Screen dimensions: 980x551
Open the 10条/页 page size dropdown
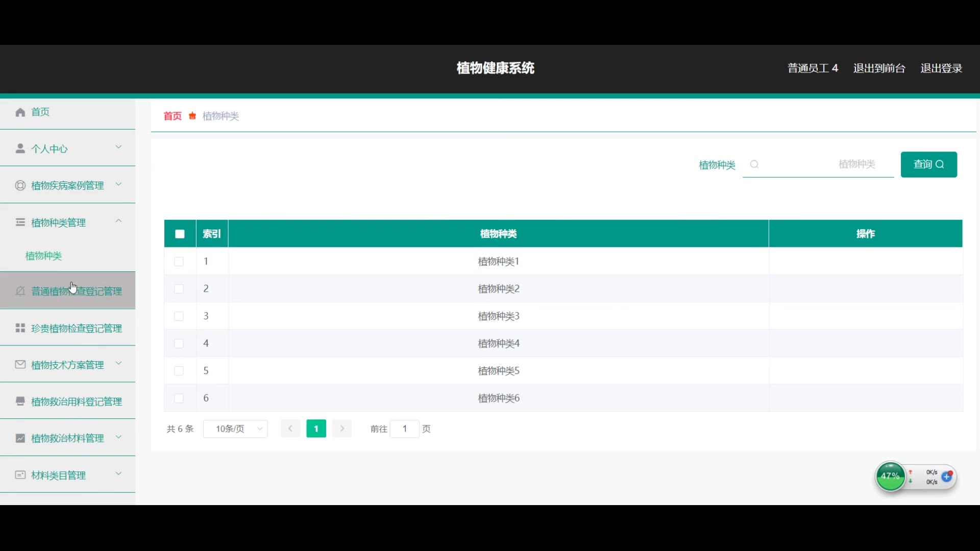235,429
